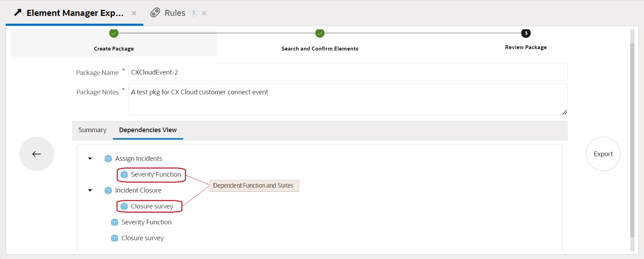Click the Rules tab gamepad icon
This screenshot has height=259, width=644.
pos(155,13)
